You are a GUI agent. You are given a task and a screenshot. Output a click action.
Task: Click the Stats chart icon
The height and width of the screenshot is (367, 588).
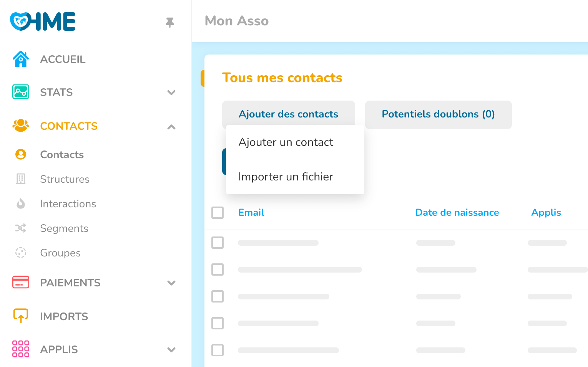pyautogui.click(x=21, y=92)
